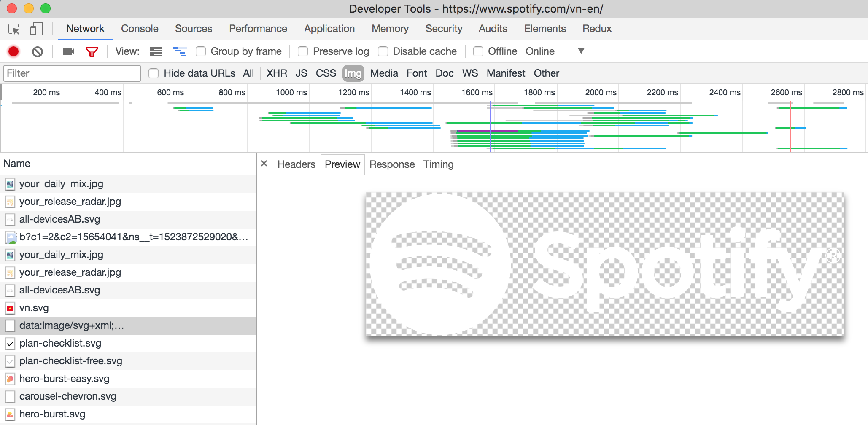
Task: Open the Console tab
Action: point(140,29)
